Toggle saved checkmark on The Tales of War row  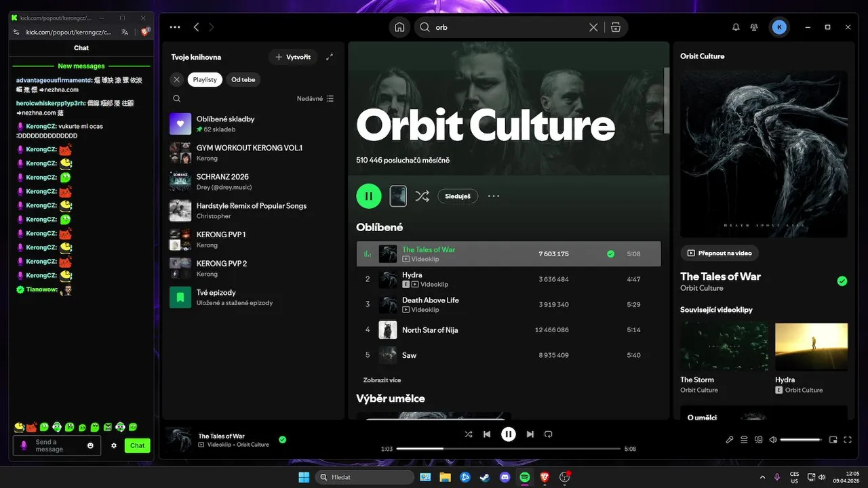pyautogui.click(x=610, y=254)
